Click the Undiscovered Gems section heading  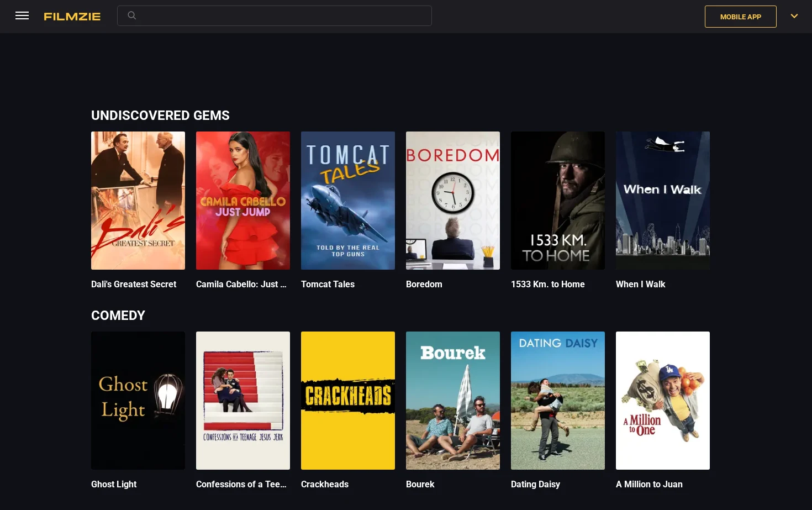click(160, 115)
